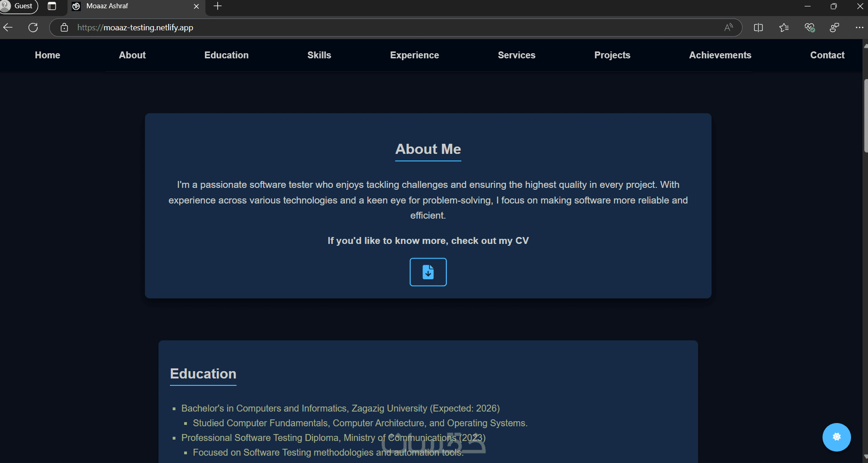Click the About Me heading
Screen dimensions: 868x463
point(428,149)
